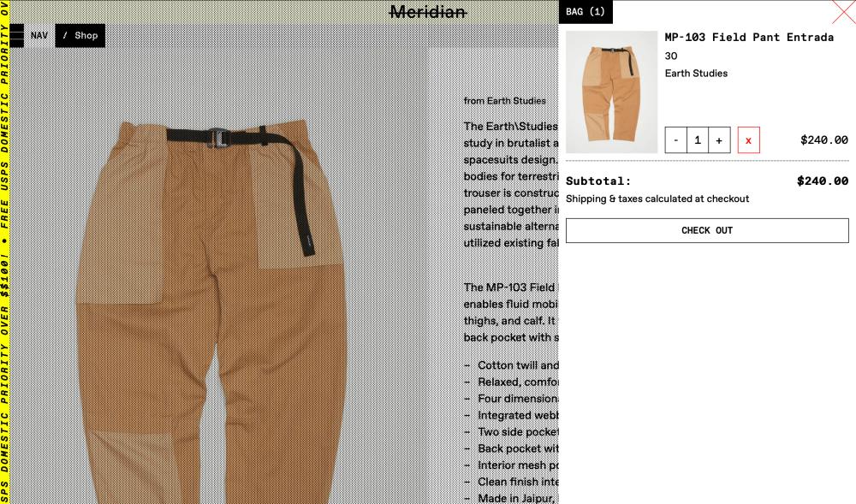Click the CHECK OUT button
Screen dimensions: 856x504
click(x=707, y=230)
